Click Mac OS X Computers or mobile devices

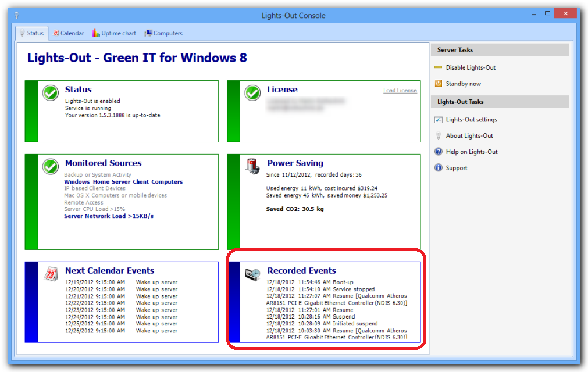pyautogui.click(x=116, y=195)
